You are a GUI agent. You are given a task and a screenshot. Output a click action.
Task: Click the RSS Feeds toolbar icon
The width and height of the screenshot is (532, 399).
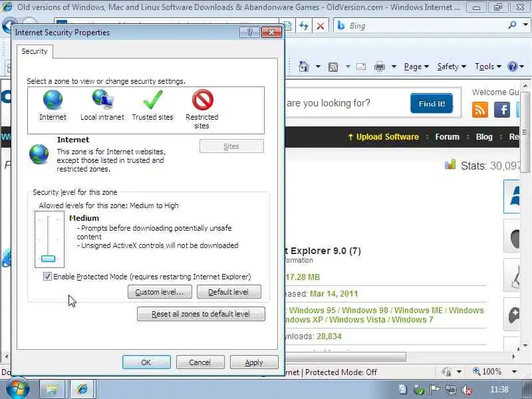(333, 67)
